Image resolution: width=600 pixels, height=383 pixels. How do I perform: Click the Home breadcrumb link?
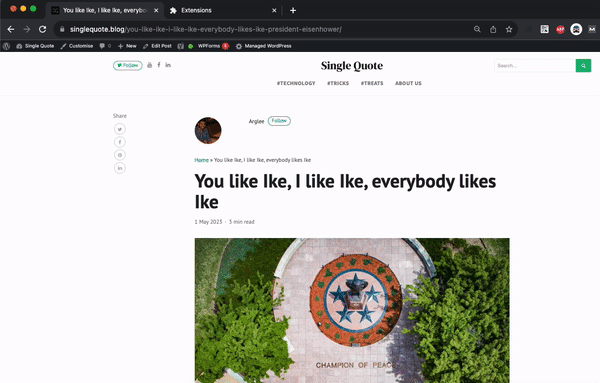(x=201, y=160)
